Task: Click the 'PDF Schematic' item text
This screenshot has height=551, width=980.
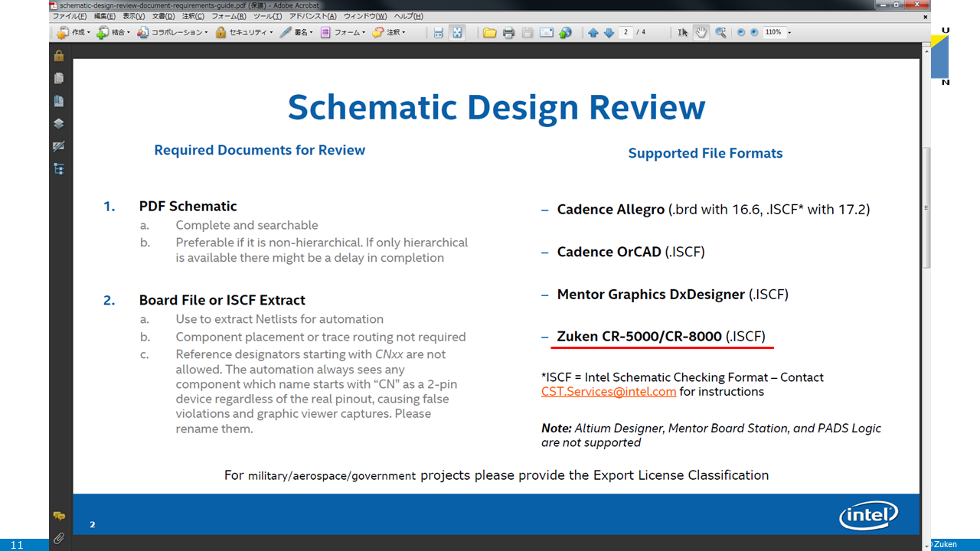Action: [188, 207]
